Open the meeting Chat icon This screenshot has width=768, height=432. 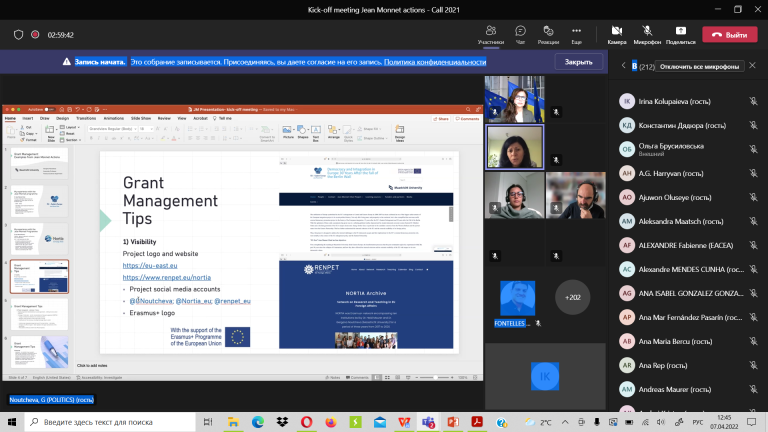point(520,31)
